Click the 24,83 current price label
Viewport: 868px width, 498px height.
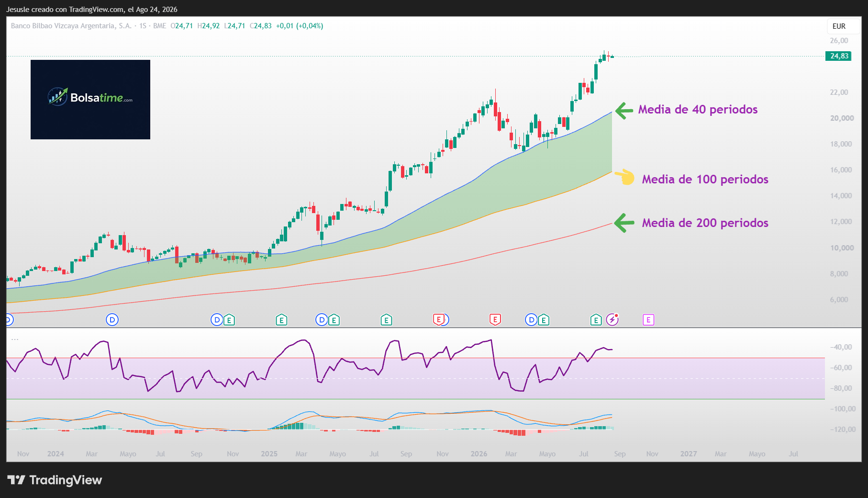(x=839, y=56)
